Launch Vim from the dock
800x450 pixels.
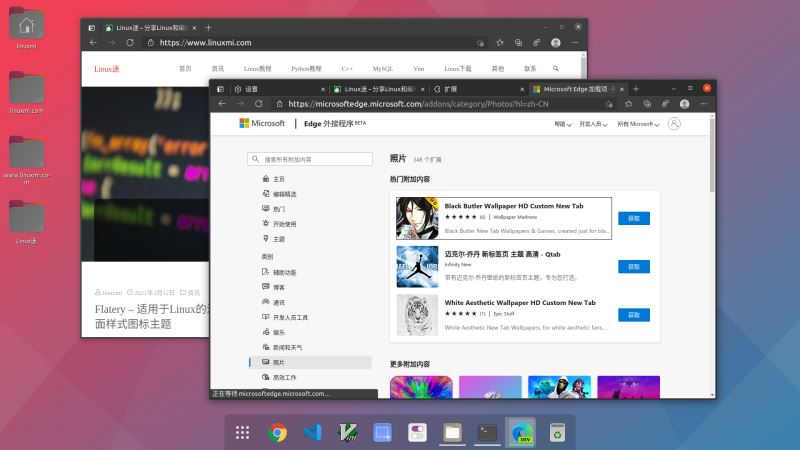(347, 433)
